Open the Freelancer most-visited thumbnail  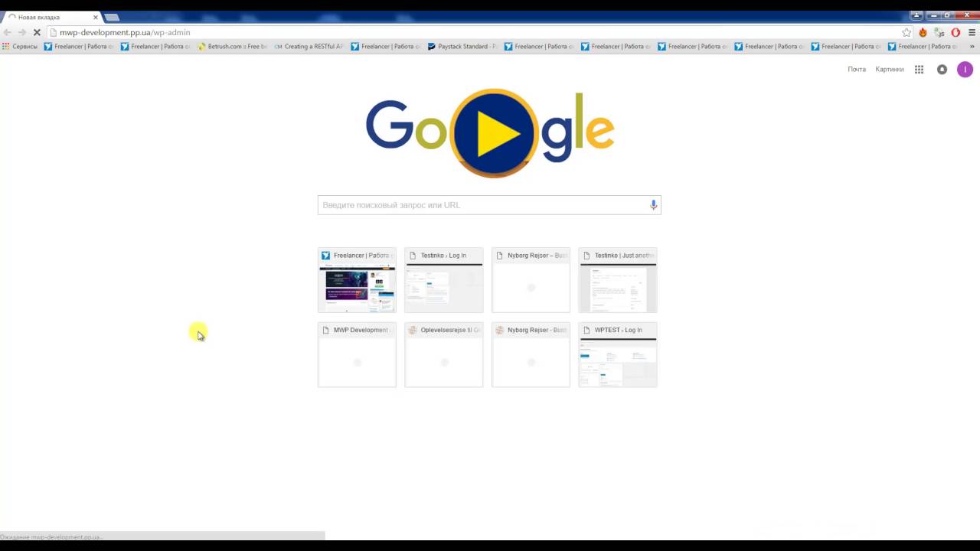tap(357, 280)
